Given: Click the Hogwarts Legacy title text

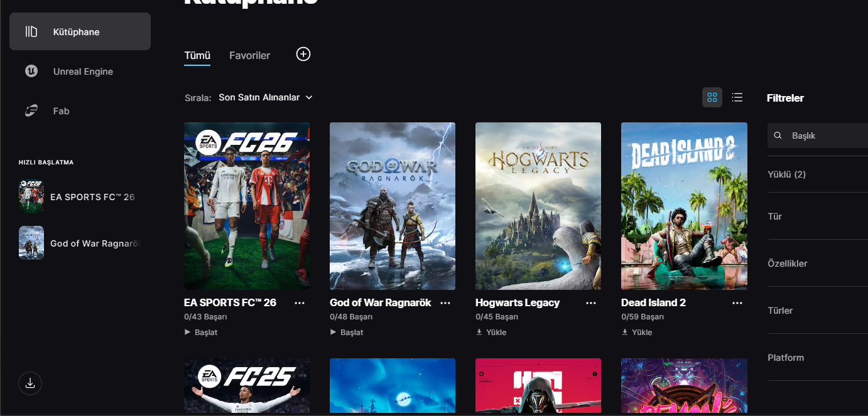Looking at the screenshot, I should pyautogui.click(x=518, y=302).
